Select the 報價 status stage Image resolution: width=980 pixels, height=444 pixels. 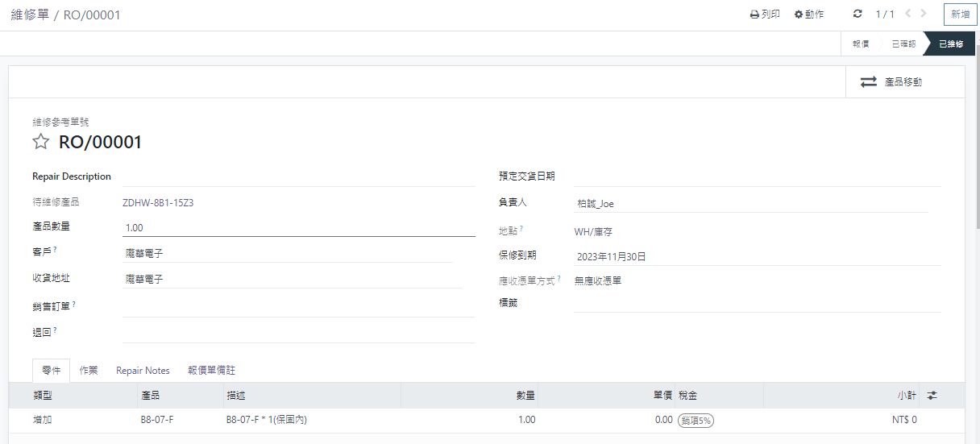[x=861, y=44]
